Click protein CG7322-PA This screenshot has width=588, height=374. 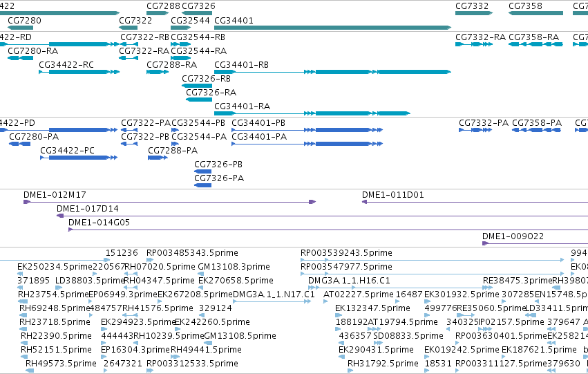(x=129, y=130)
